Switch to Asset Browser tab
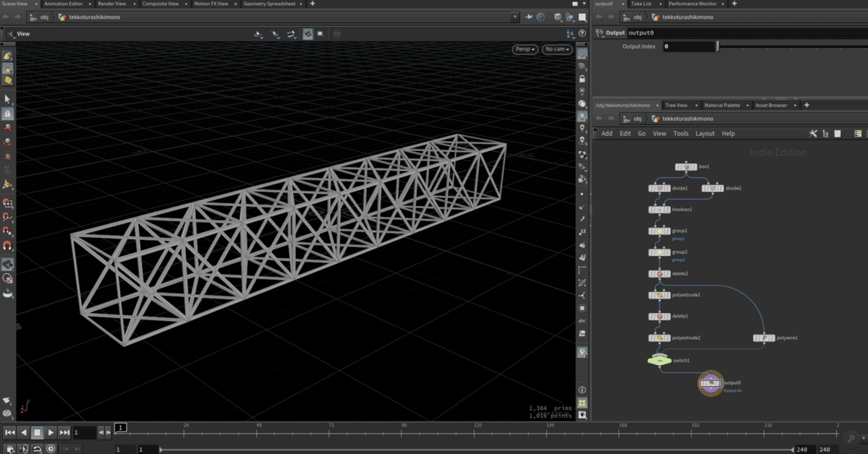The width and height of the screenshot is (868, 454). (x=771, y=105)
